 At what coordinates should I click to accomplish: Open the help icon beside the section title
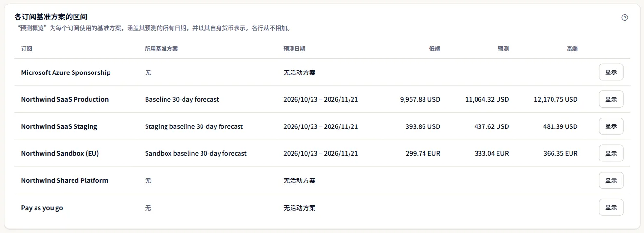click(625, 18)
